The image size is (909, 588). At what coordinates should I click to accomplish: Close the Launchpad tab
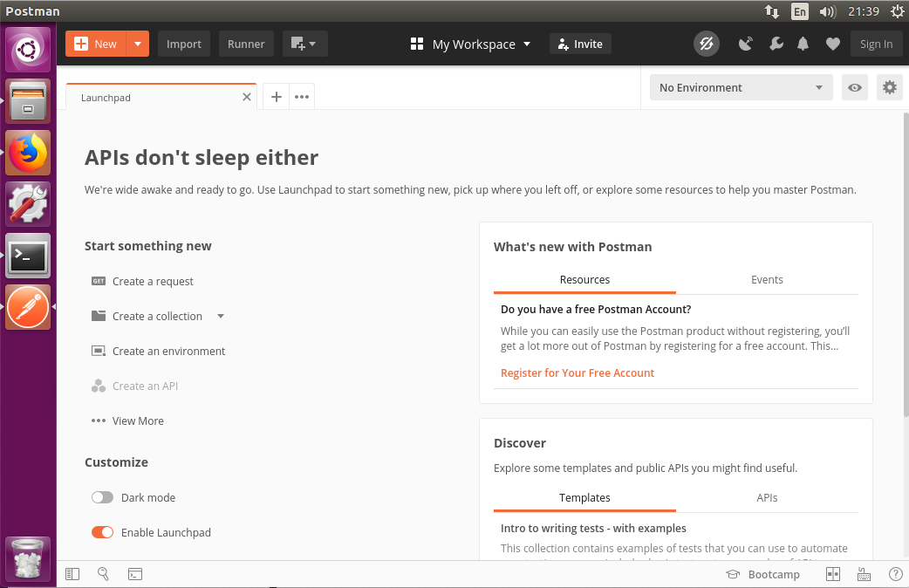pyautogui.click(x=247, y=97)
